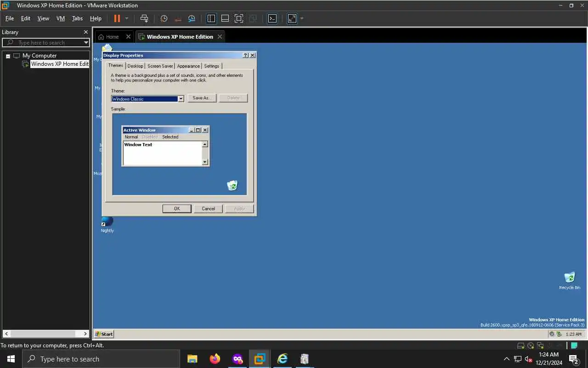
Task: Click the muted volume icon in host tray
Action: pyautogui.click(x=528, y=359)
